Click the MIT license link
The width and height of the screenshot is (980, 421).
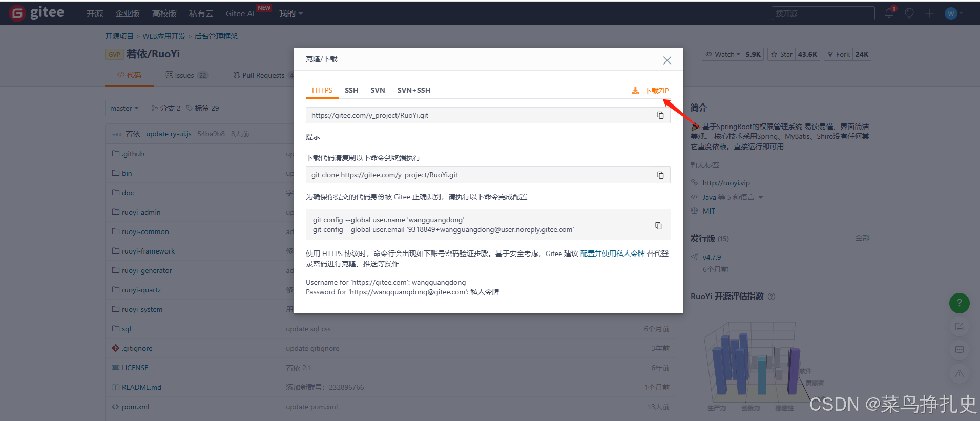point(708,211)
